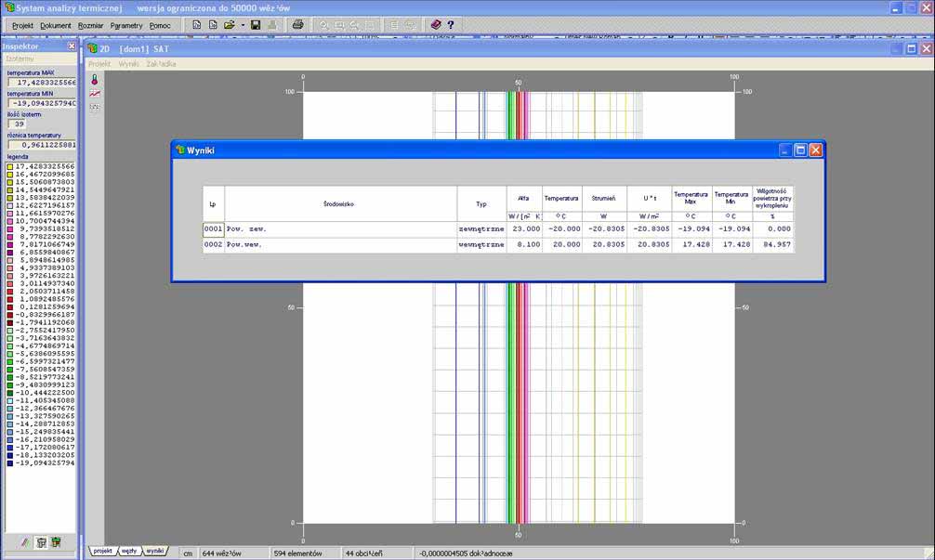
Task: Click the 'zewnętrzne' type cell
Action: (x=481, y=229)
